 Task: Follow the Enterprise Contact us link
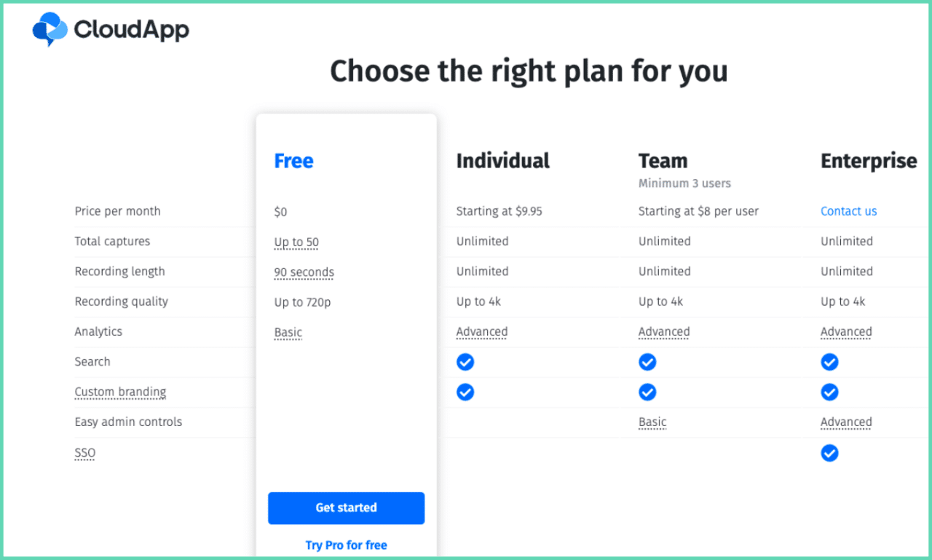coord(848,211)
